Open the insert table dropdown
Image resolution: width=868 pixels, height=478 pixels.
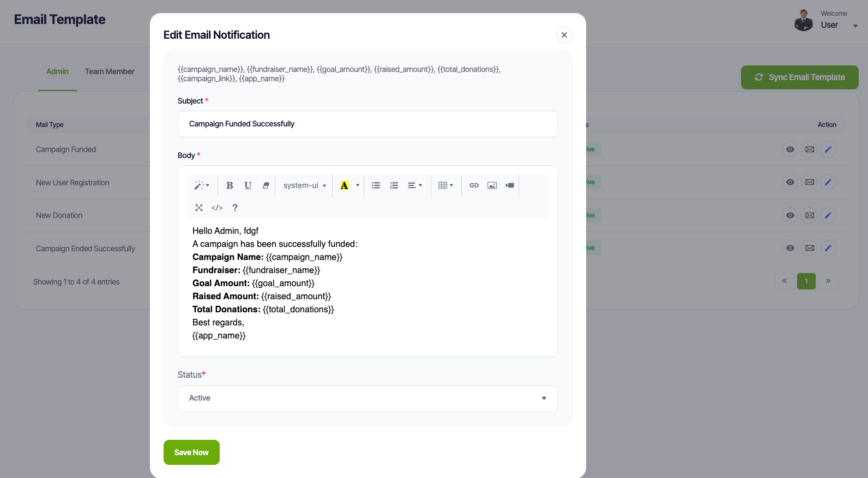point(446,185)
